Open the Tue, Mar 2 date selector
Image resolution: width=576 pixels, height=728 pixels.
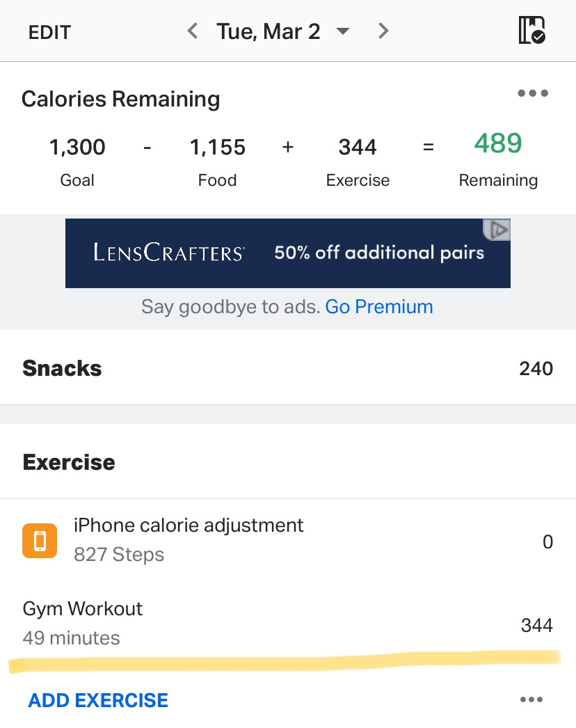[x=269, y=31]
